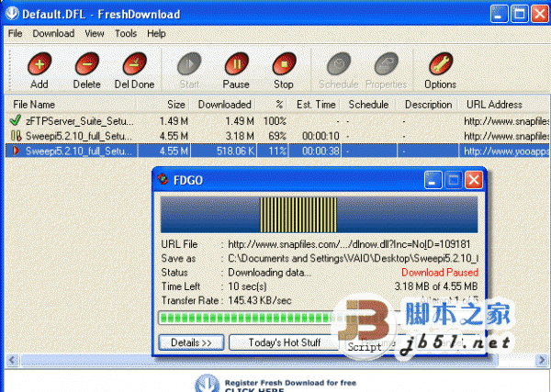
Task: Click the Schedule column header
Action: (x=368, y=105)
